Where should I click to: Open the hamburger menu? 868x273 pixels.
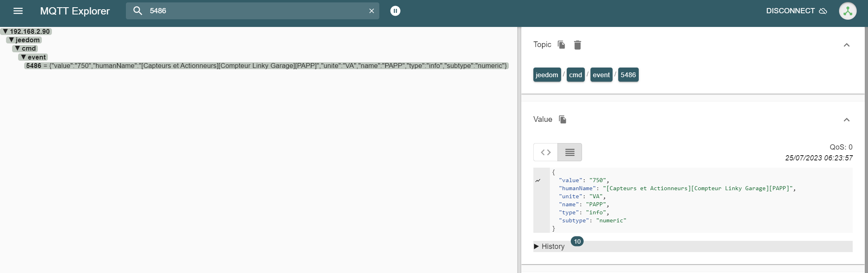[18, 11]
